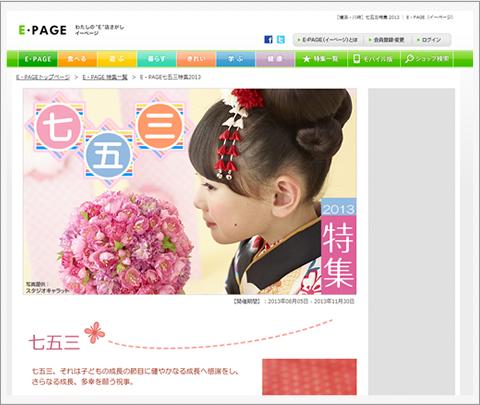Select the green E·PAGE nav tab

coord(38,59)
